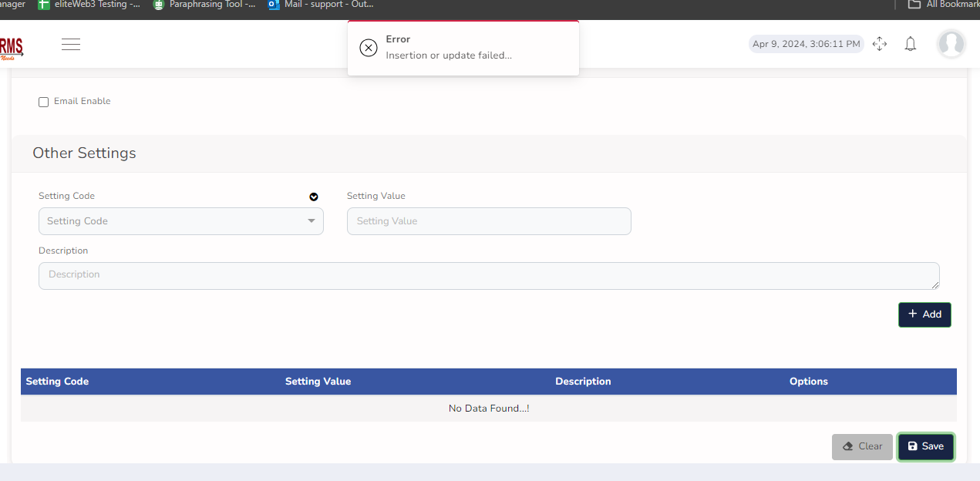This screenshot has width=980, height=481.
Task: Click the date and time badge
Action: pyautogui.click(x=806, y=44)
